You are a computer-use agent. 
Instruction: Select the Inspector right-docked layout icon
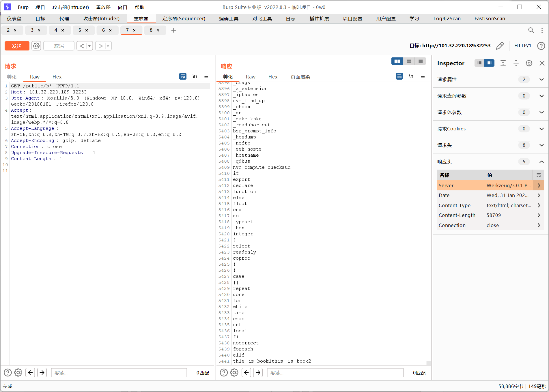[x=489, y=63]
